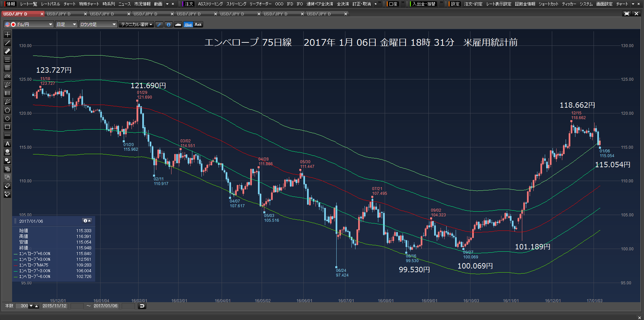Open the blue info button in chart toolbar
Image resolution: width=644 pixels, height=320 pixels.
click(168, 25)
